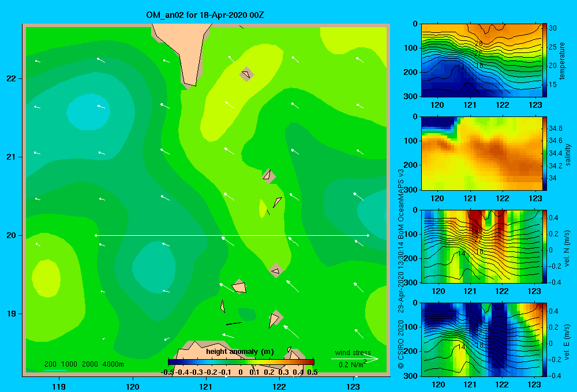This screenshot has width=577, height=392.
Task: Click latitude label 20 on main map
Action: (11, 235)
